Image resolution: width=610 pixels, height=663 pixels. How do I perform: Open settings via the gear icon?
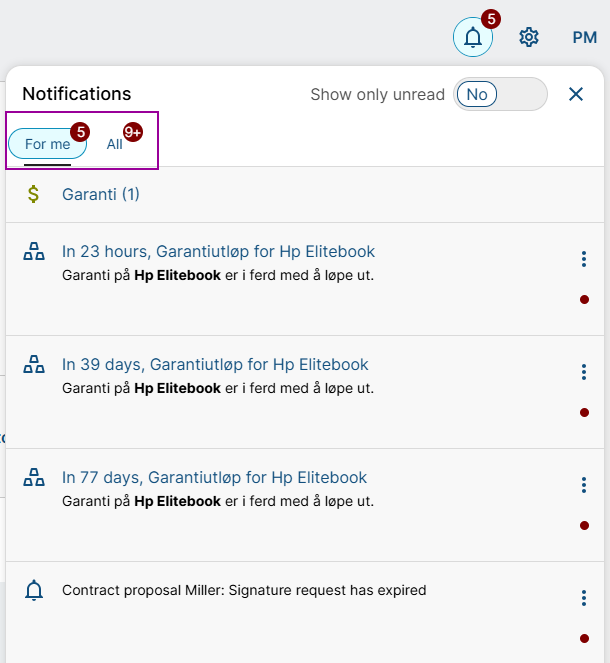click(529, 38)
